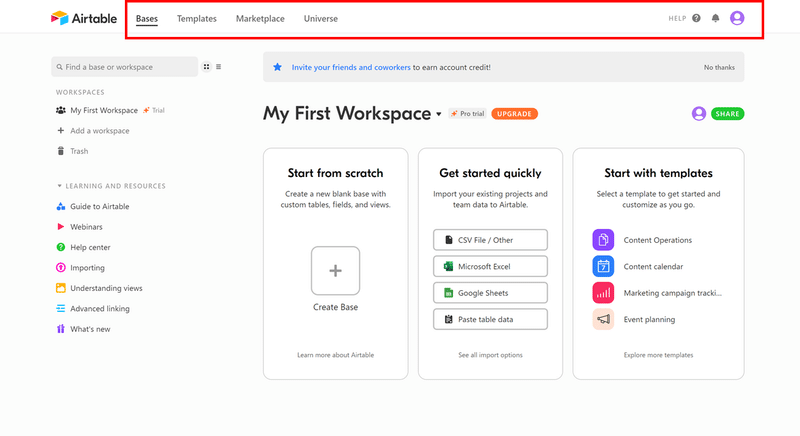Viewport: 800px width, 436px height.
Task: Switch to the Templates tab
Action: [196, 18]
